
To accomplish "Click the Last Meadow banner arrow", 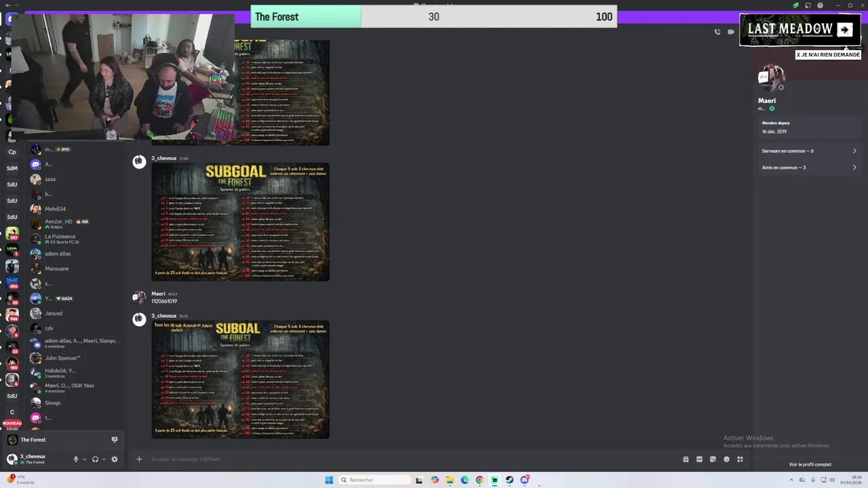I will coord(844,29).
